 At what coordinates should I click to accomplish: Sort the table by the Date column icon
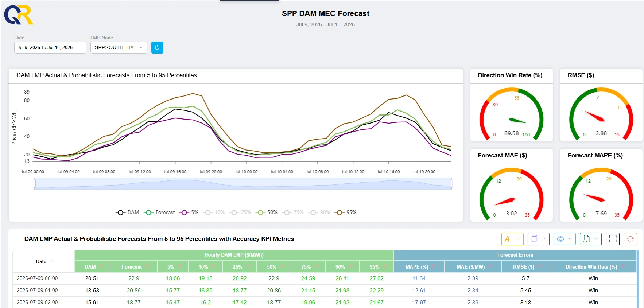point(53,261)
